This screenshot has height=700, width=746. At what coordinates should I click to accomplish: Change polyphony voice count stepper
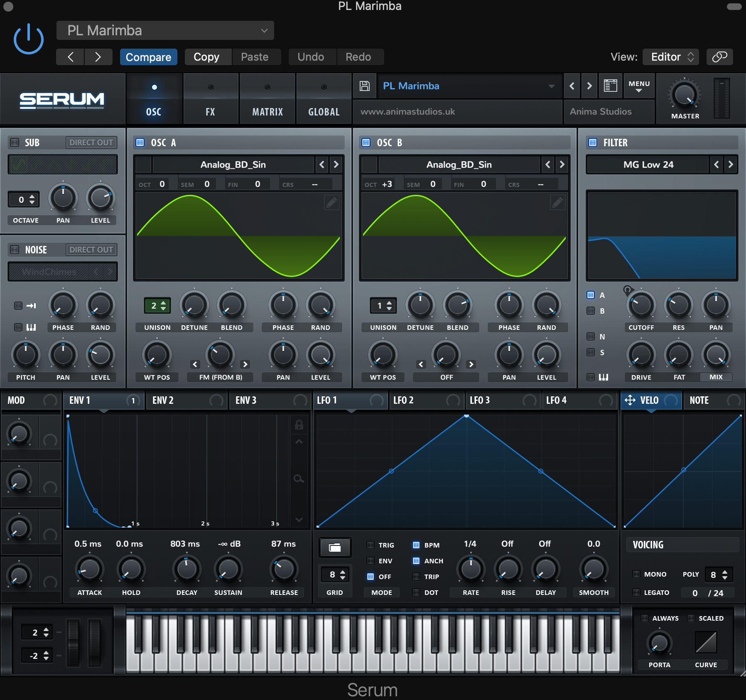(x=719, y=575)
